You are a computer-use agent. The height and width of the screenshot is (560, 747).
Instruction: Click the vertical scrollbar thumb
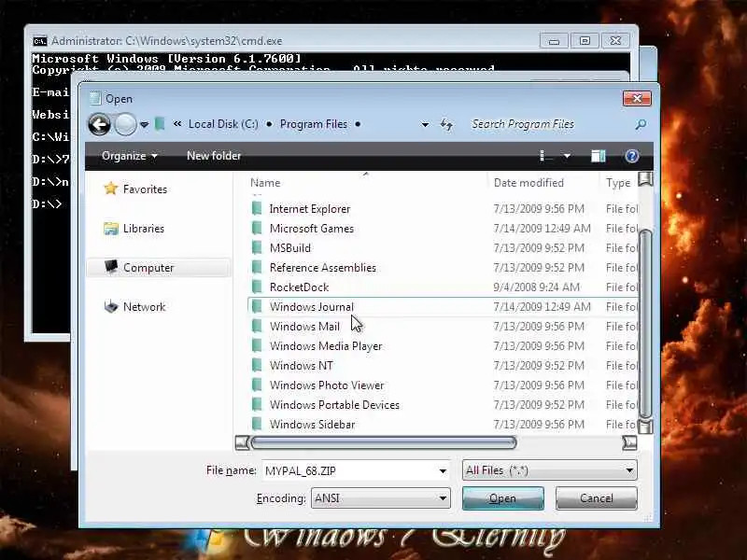pos(645,324)
